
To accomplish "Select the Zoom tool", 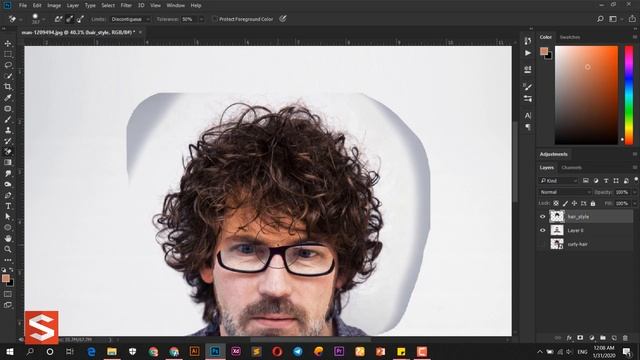I will [8, 249].
